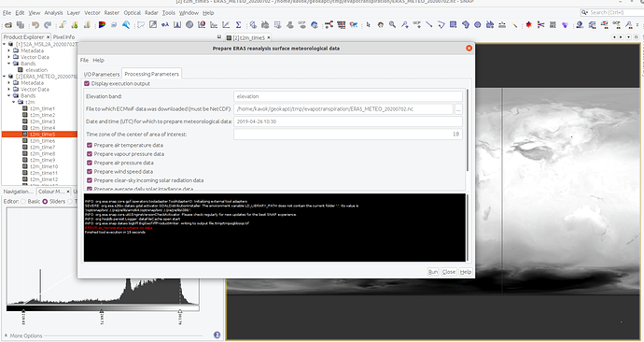This screenshot has width=644, height=342.
Task: Click the first colour slider handle under histogram
Action: (24, 311)
